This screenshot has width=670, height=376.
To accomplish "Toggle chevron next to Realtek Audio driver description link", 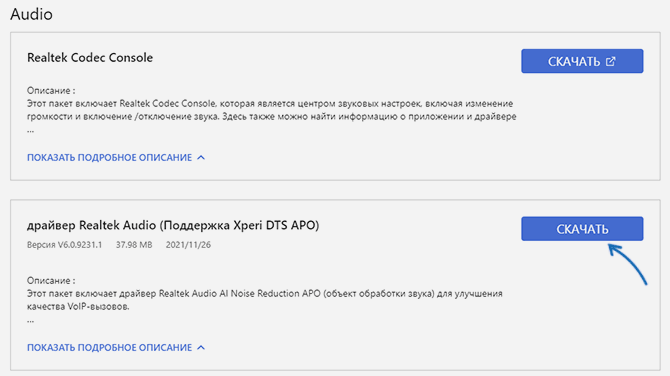I will (x=201, y=348).
